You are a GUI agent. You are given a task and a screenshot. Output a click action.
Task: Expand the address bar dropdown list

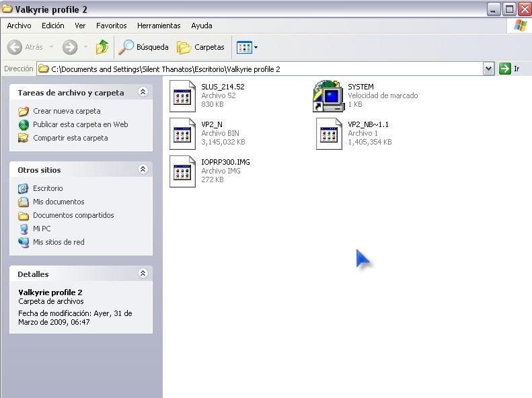tap(489, 69)
